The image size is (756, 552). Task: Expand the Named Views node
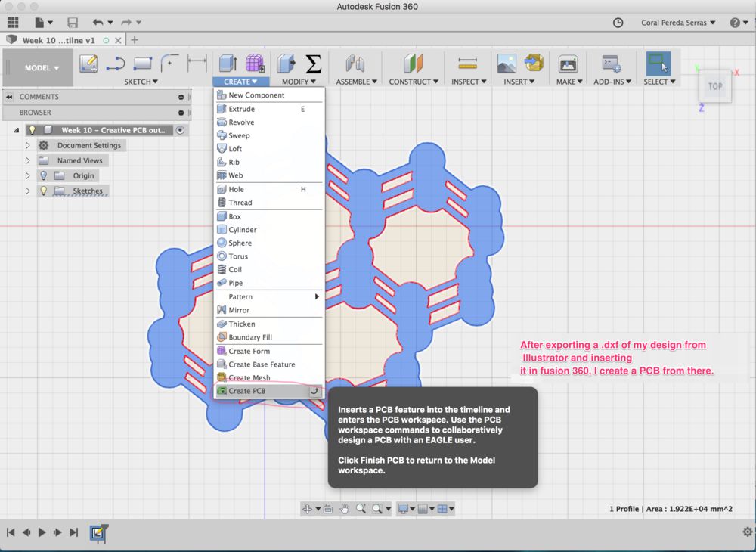click(27, 160)
